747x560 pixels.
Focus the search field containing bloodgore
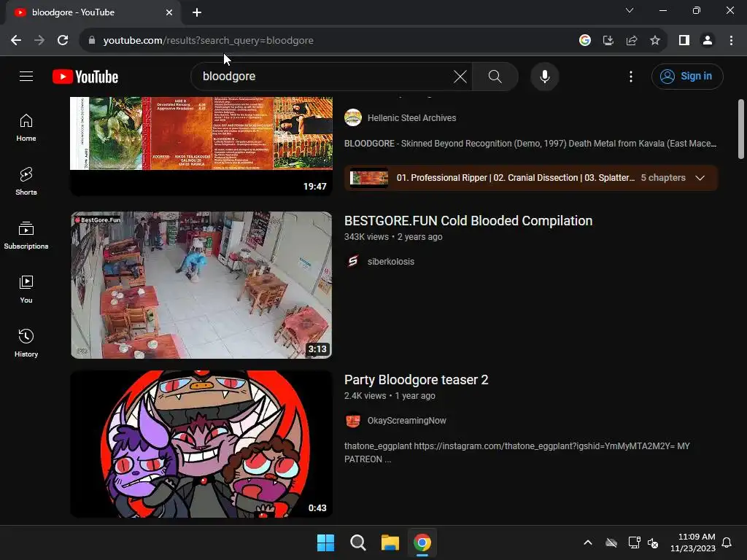click(x=325, y=76)
